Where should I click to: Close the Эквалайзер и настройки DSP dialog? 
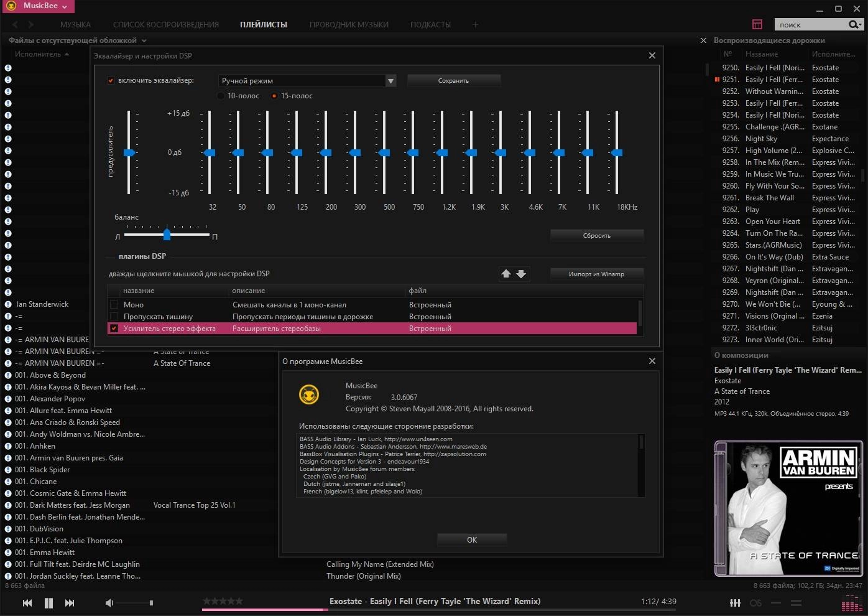[652, 55]
